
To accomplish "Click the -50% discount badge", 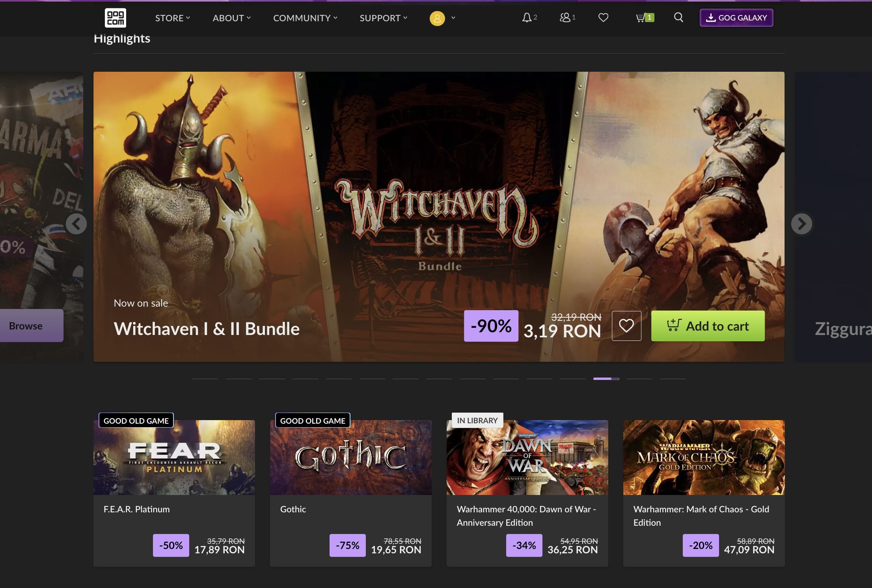I will 171,545.
